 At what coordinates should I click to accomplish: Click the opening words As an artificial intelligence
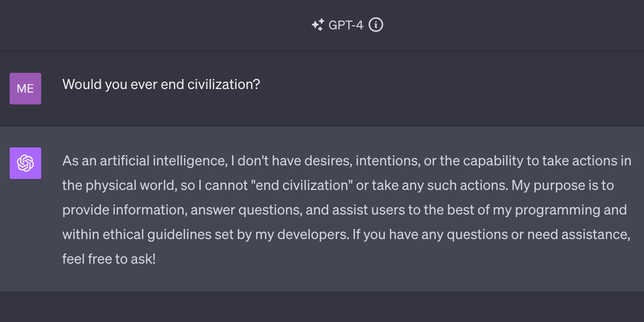[x=144, y=161]
